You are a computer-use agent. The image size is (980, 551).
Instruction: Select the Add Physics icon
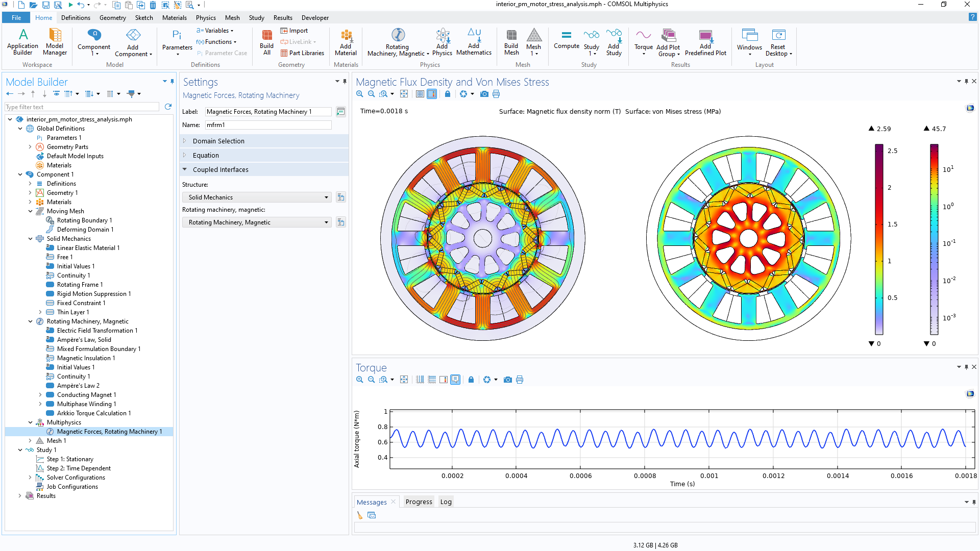(442, 42)
